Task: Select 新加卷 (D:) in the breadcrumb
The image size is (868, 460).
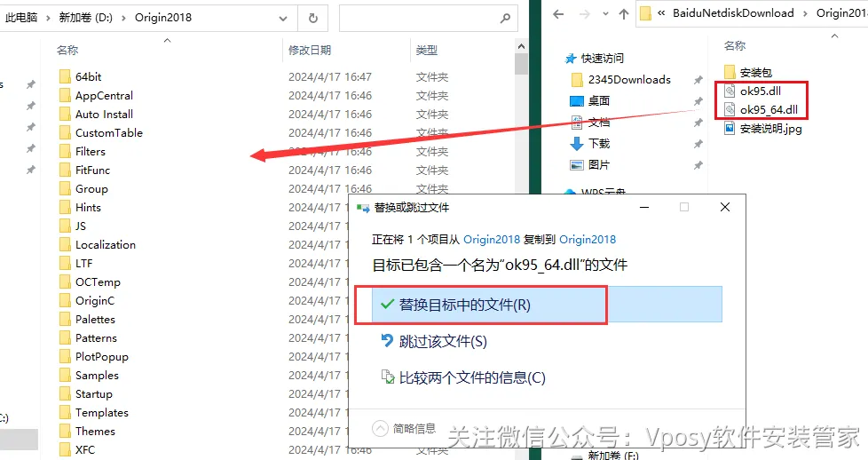Action: [x=86, y=18]
